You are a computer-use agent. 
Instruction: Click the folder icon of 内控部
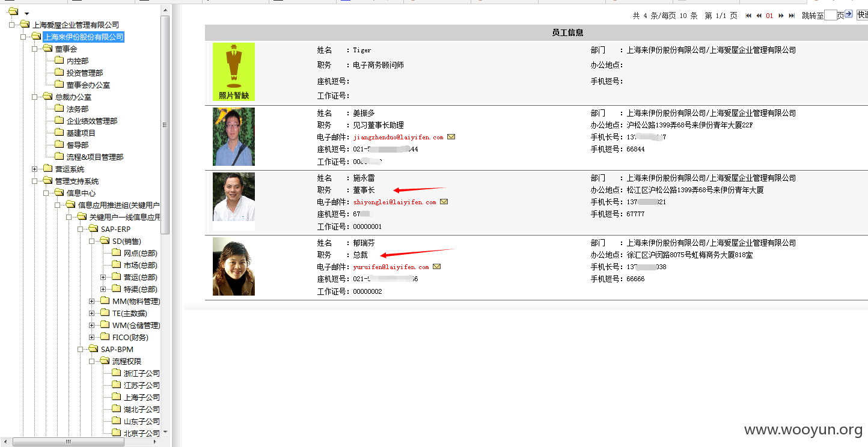(59, 60)
